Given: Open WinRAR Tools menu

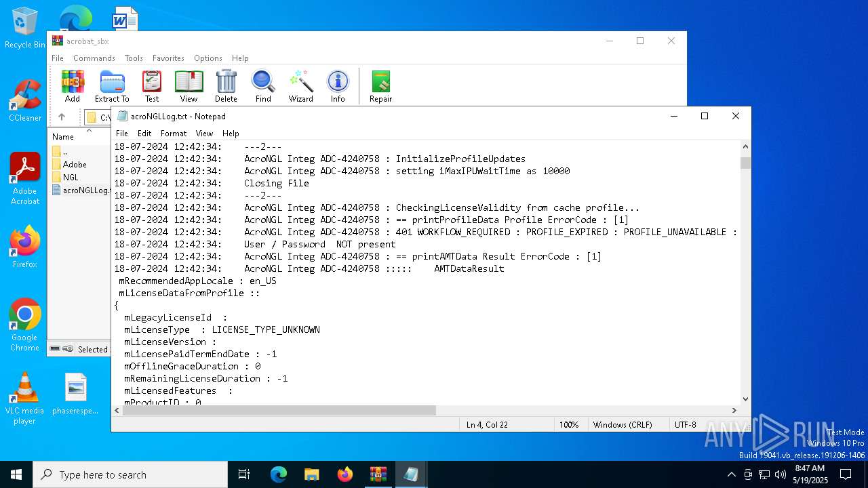Looking at the screenshot, I should pos(134,58).
